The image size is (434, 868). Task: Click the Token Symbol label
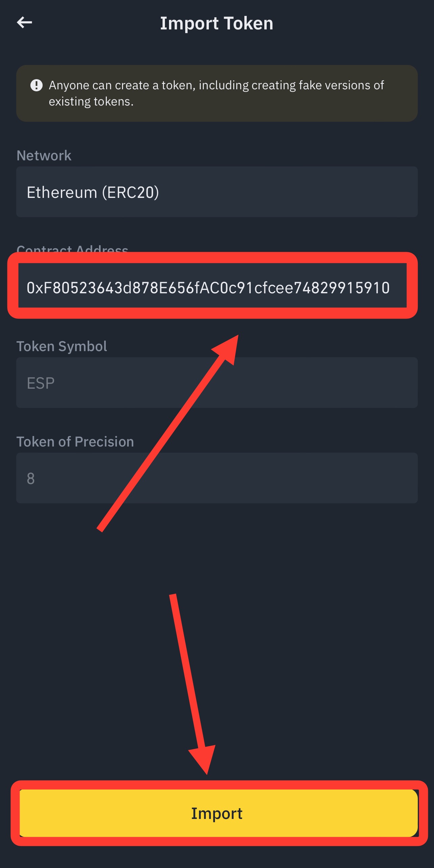click(x=62, y=346)
